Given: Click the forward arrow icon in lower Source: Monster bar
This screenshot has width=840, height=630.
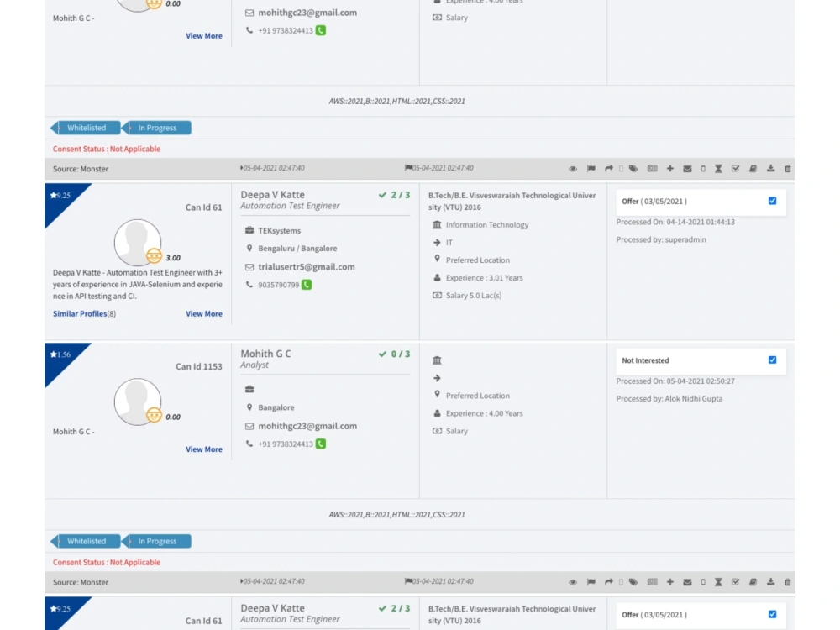Looking at the screenshot, I should point(608,582).
